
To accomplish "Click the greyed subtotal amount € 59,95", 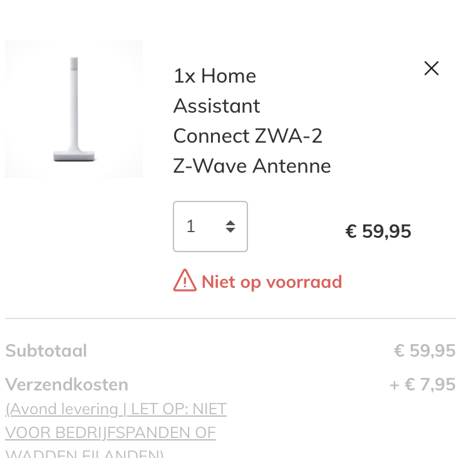I will click(425, 351).
